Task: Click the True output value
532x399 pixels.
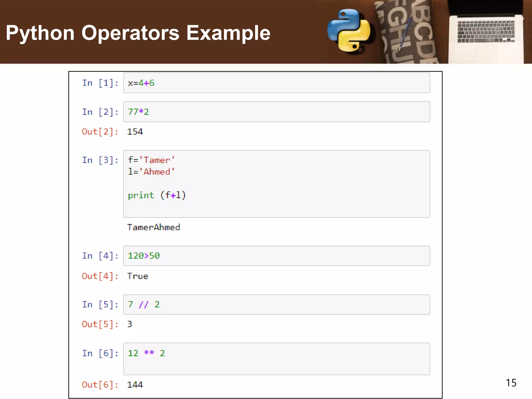Action: (138, 276)
